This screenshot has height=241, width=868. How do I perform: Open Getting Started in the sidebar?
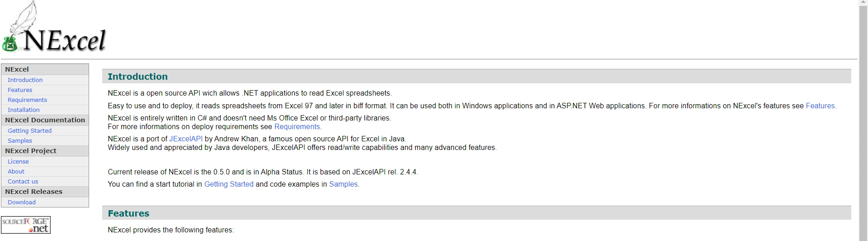tap(29, 130)
